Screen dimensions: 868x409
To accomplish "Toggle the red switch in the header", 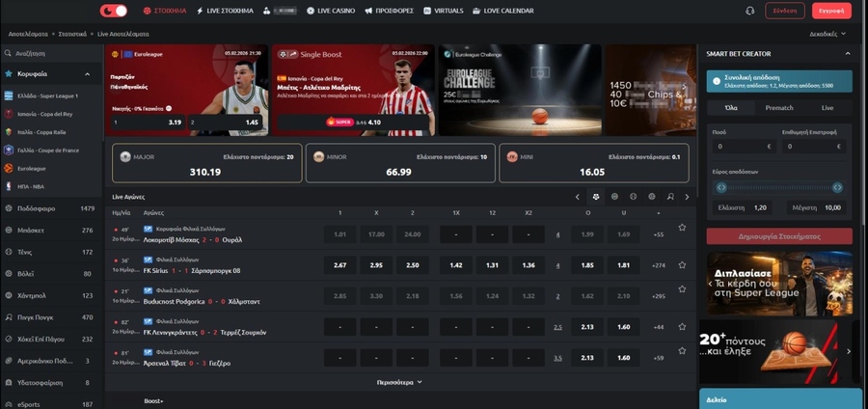I will point(114,11).
